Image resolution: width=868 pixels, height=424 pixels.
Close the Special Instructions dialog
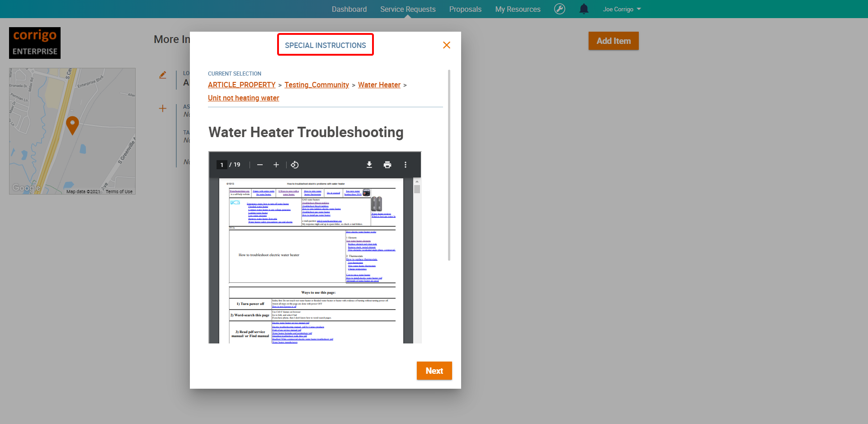446,45
